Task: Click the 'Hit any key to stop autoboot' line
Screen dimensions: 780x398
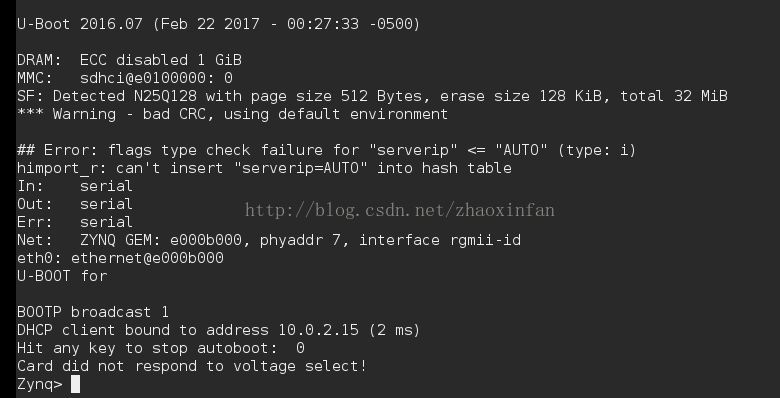Action: click(161, 348)
